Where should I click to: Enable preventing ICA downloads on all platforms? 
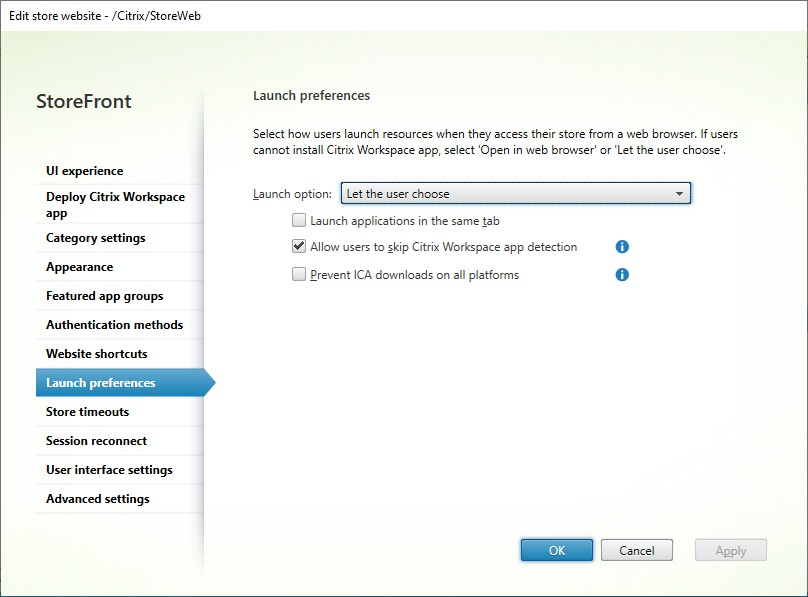click(297, 274)
